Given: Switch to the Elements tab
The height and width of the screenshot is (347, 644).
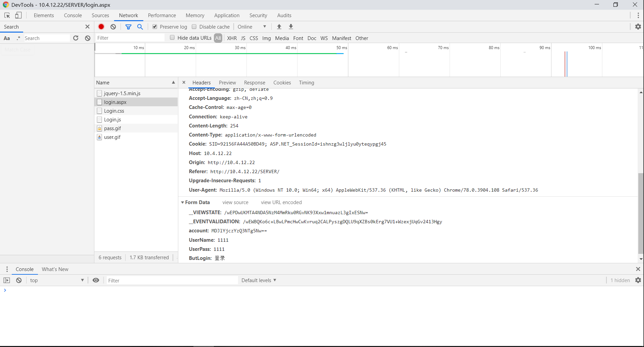Looking at the screenshot, I should [x=44, y=15].
